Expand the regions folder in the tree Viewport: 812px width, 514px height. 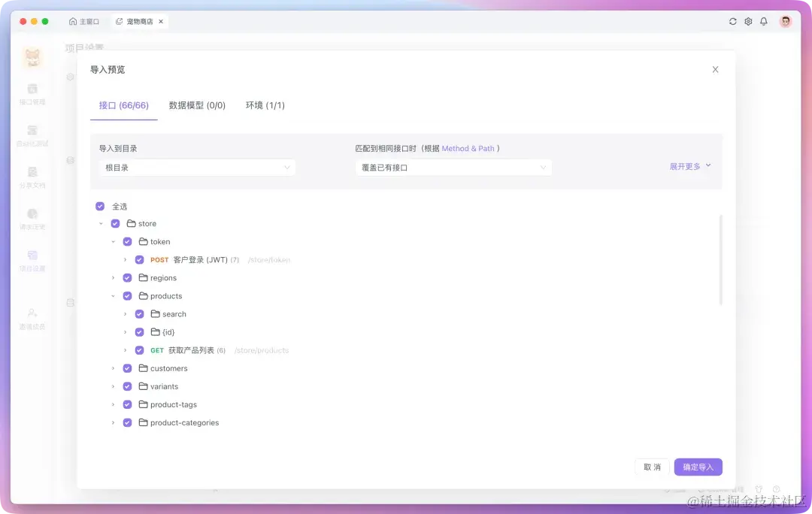point(113,277)
